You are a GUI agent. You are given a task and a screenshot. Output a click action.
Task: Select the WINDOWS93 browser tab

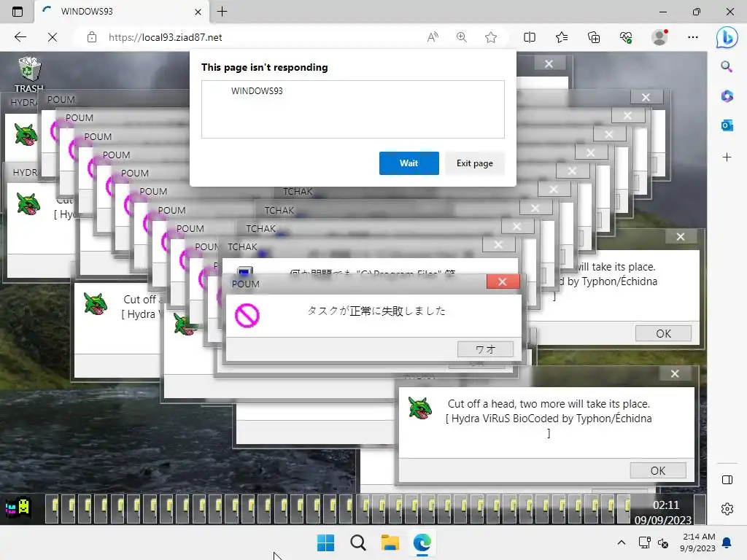[x=122, y=12]
